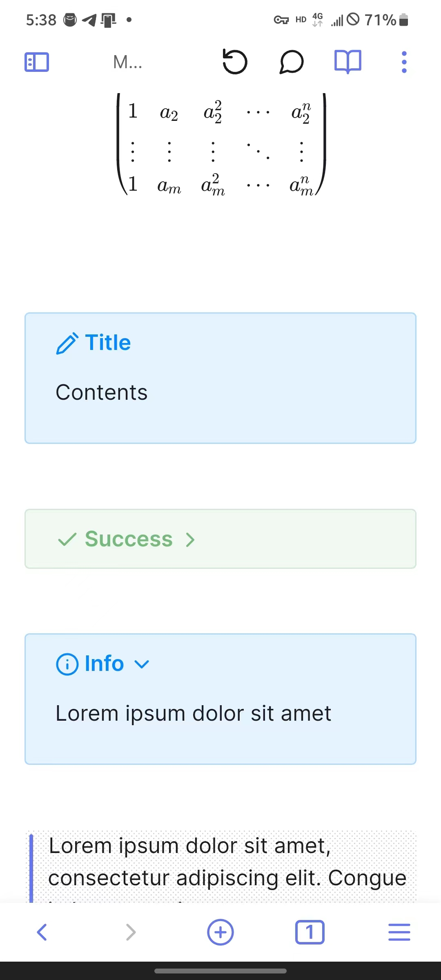Click the Info circle icon

point(67,664)
